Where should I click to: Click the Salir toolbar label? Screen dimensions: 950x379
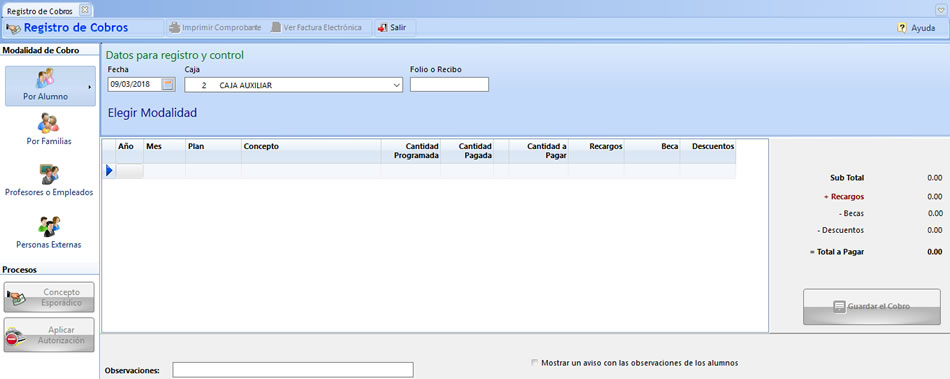point(398,28)
